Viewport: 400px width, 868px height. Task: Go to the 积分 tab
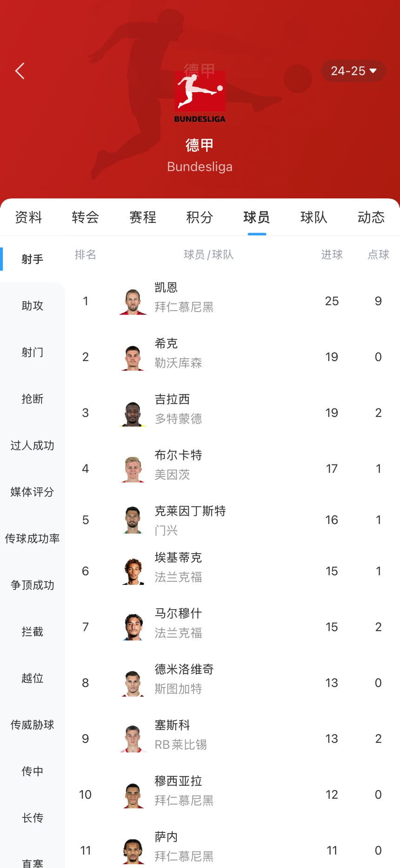(x=200, y=217)
